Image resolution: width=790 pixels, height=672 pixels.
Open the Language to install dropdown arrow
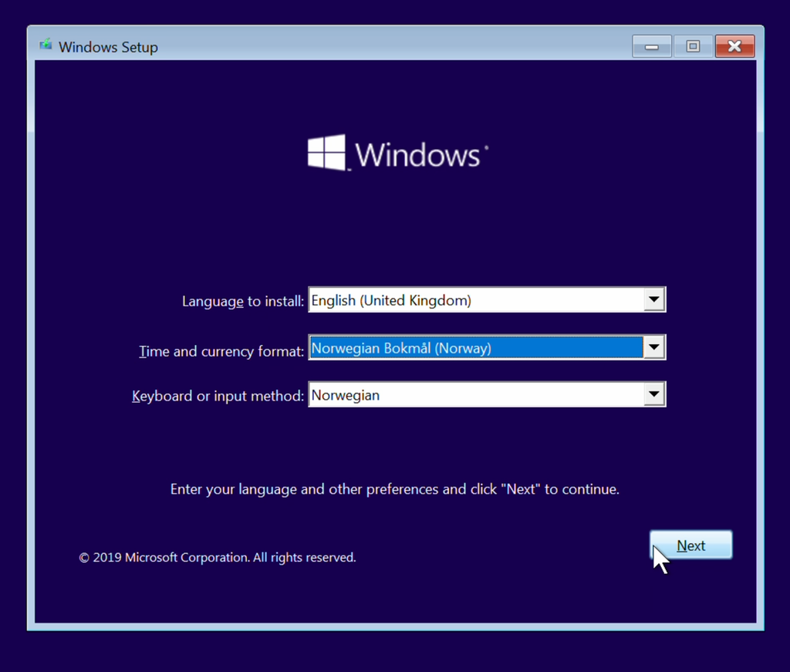click(654, 299)
